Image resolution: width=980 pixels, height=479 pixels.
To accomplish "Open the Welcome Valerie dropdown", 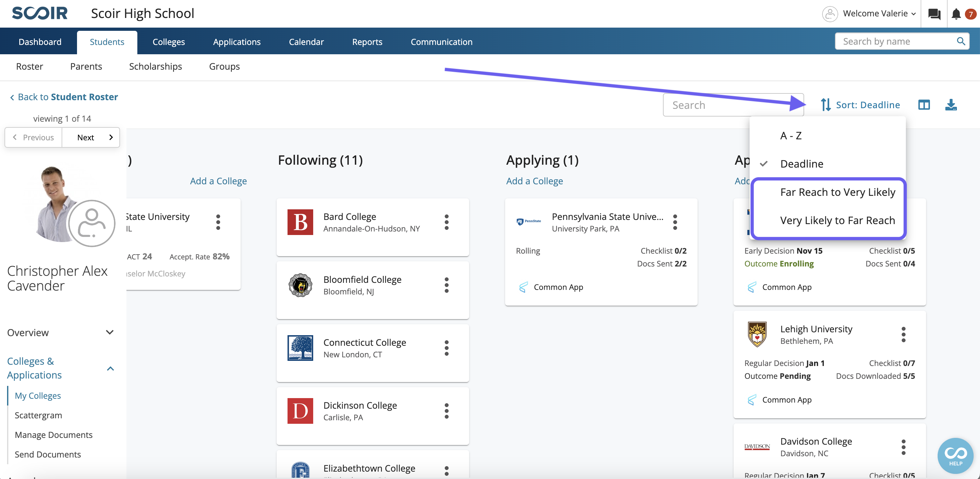I will (x=879, y=14).
